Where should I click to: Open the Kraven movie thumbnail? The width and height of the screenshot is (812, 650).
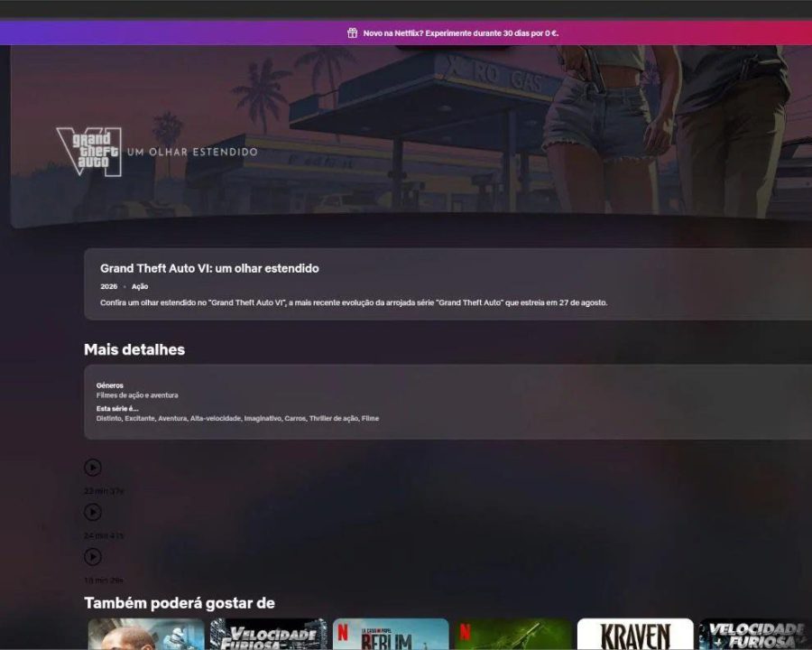pyautogui.click(x=635, y=634)
